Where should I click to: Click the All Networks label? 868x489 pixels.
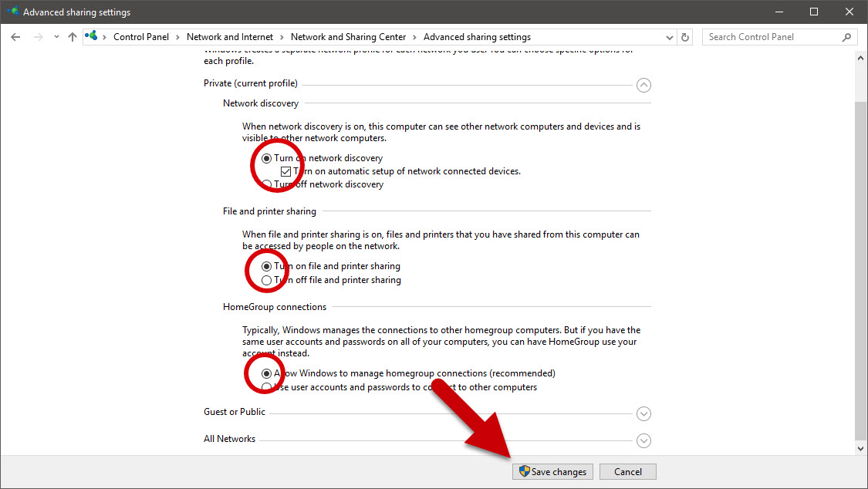tap(230, 439)
